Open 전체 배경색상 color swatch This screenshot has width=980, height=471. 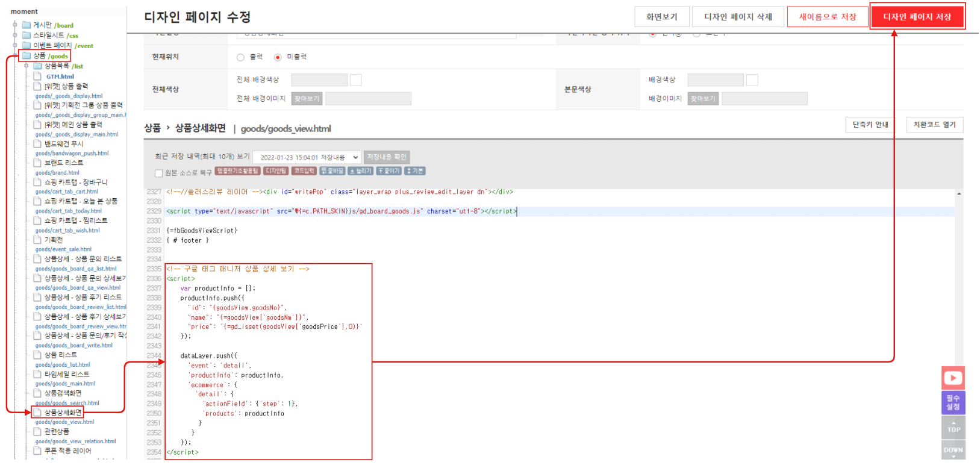pos(356,80)
